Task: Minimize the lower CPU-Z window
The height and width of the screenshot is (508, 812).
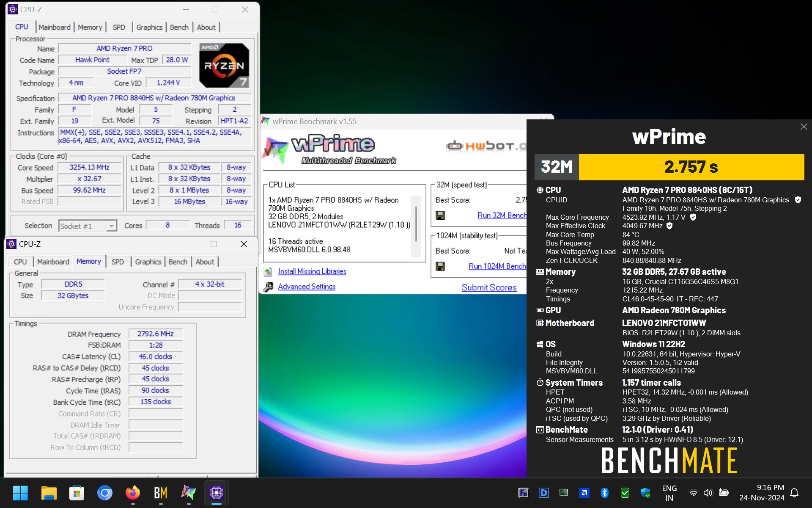Action: (x=184, y=244)
